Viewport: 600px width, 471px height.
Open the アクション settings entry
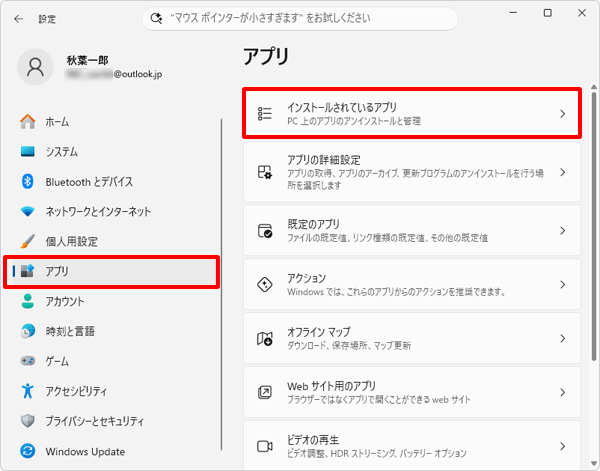click(x=412, y=284)
